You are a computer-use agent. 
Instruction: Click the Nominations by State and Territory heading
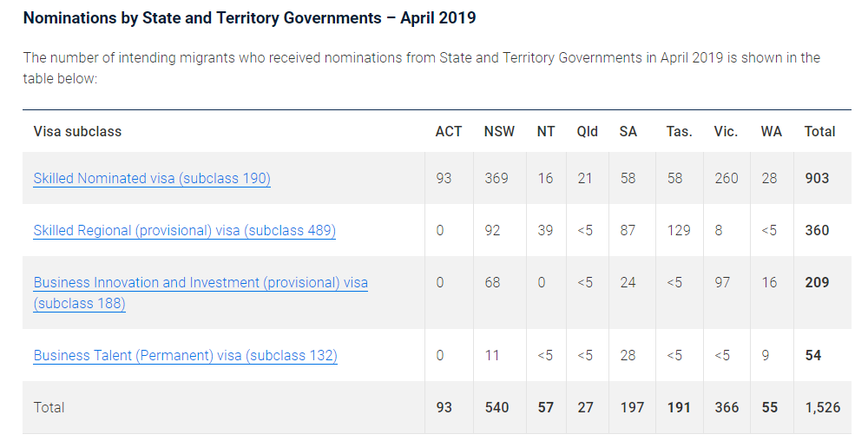(249, 17)
